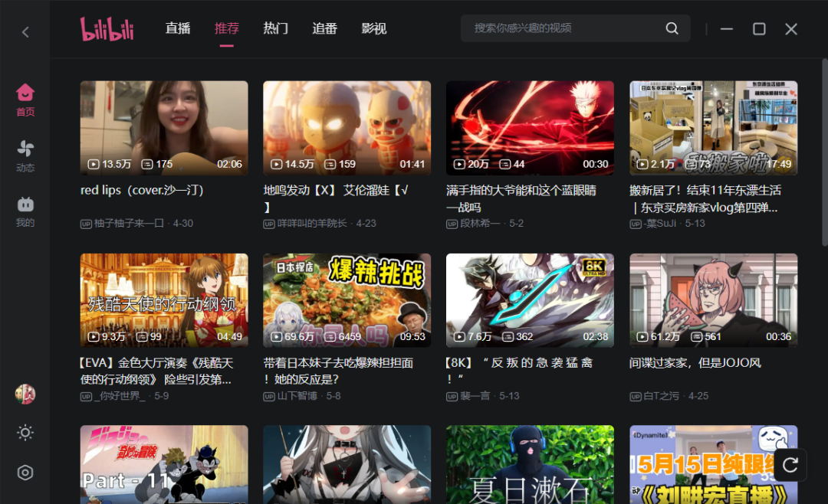This screenshot has width=828, height=504.
Task: Switch theme with the sun icon
Action: [x=25, y=434]
